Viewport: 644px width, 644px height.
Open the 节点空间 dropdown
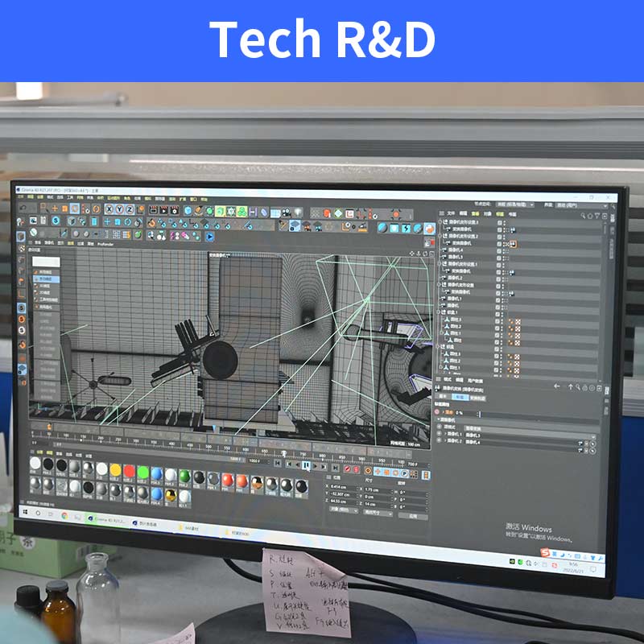[x=514, y=204]
